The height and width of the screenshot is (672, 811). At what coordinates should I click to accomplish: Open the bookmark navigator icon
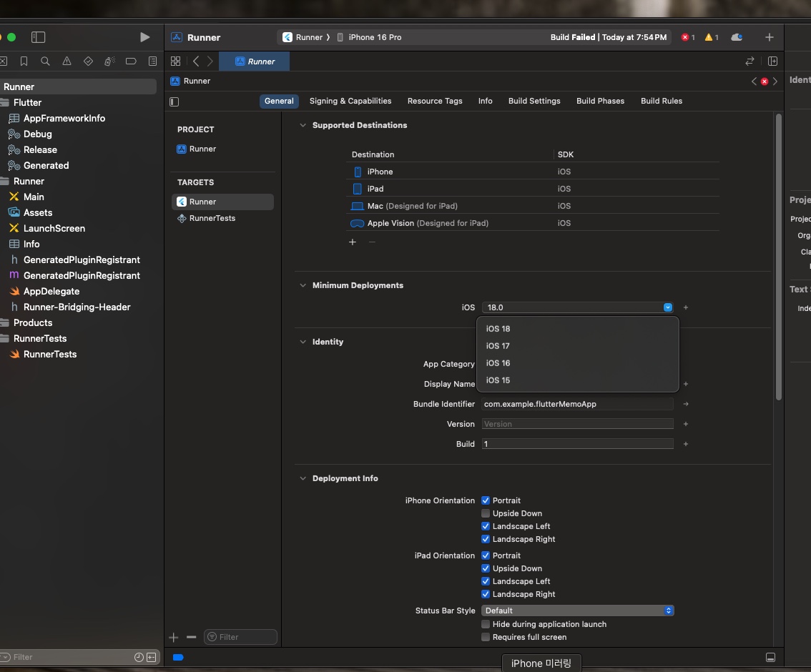[24, 61]
